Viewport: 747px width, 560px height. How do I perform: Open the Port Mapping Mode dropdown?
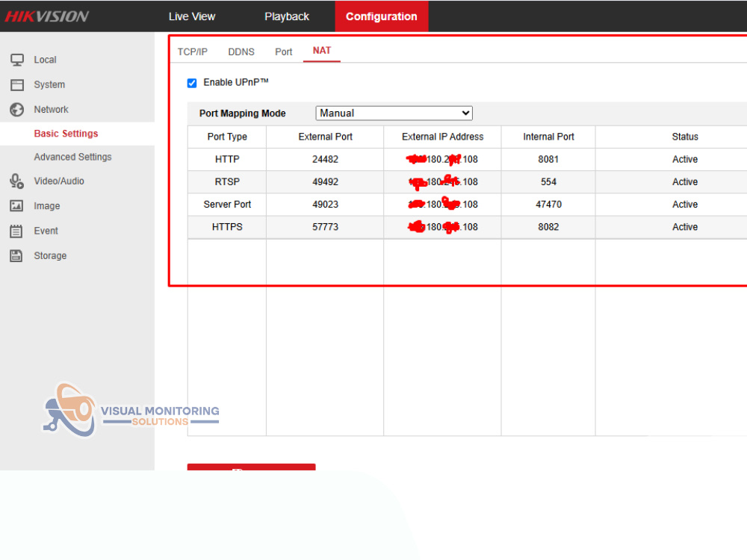[x=394, y=113]
